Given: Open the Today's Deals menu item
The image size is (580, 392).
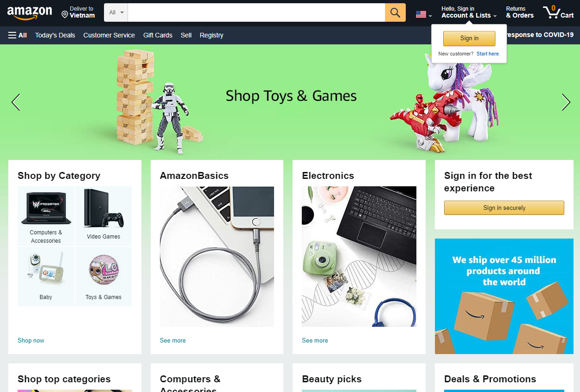Looking at the screenshot, I should [55, 35].
